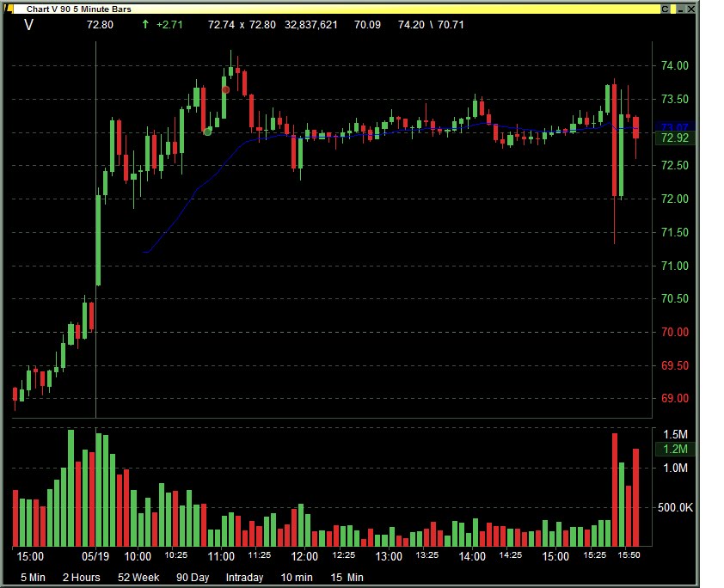Click the bid price 72.74
The image size is (724, 588).
tap(221, 25)
